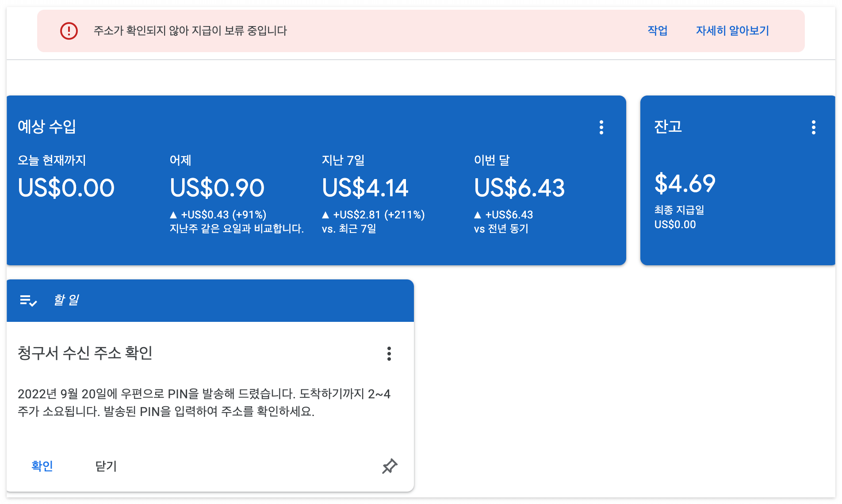
Task: Click the 예상 수입 card title
Action: point(47,127)
